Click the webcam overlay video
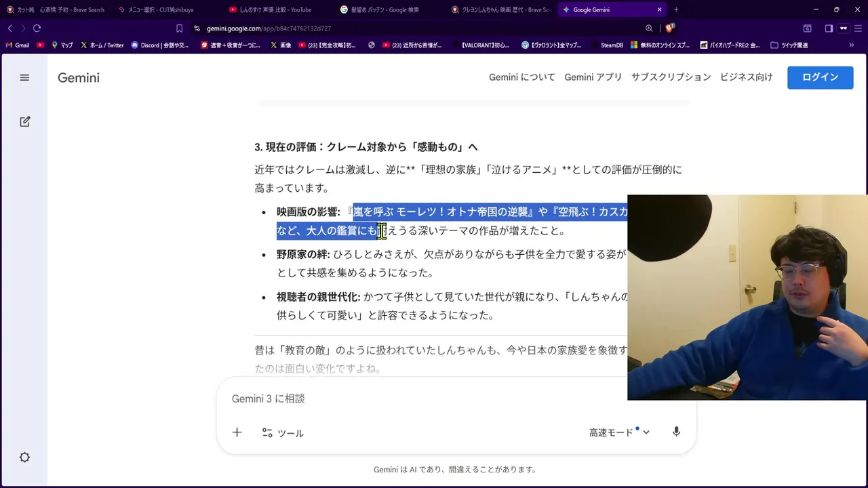 point(747,298)
